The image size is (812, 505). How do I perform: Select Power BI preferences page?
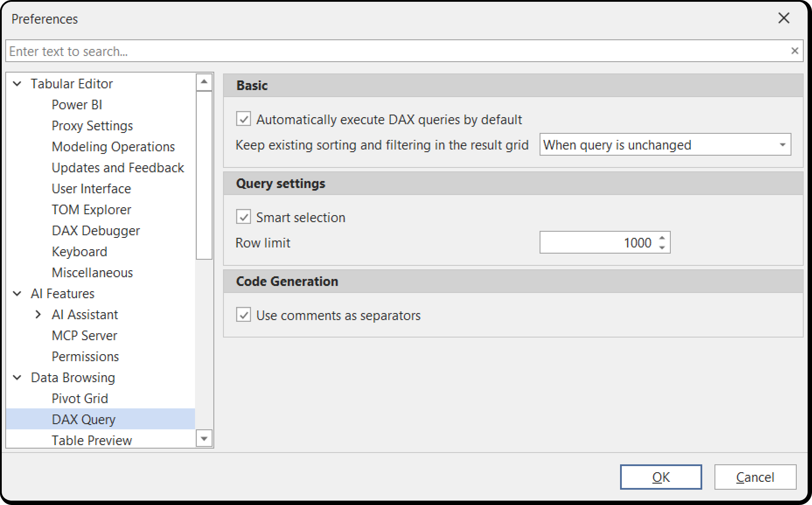click(77, 104)
